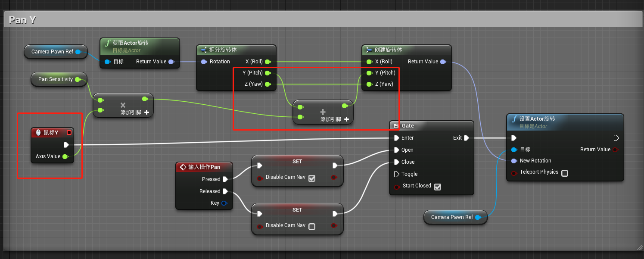Select the Gate node title

click(408, 126)
